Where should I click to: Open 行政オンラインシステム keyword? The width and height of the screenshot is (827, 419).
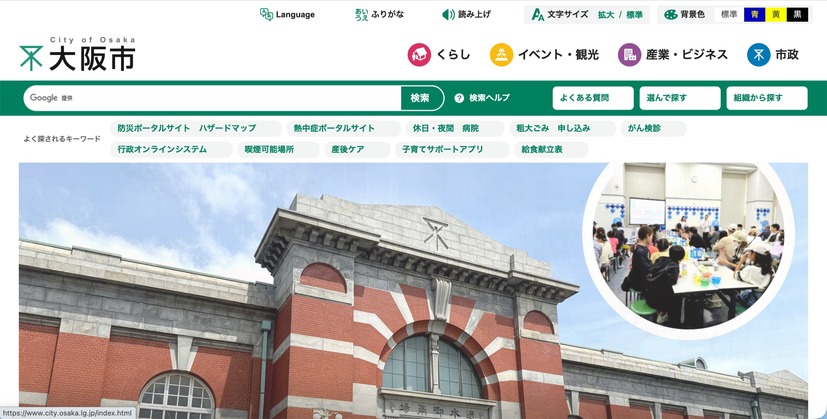171,149
